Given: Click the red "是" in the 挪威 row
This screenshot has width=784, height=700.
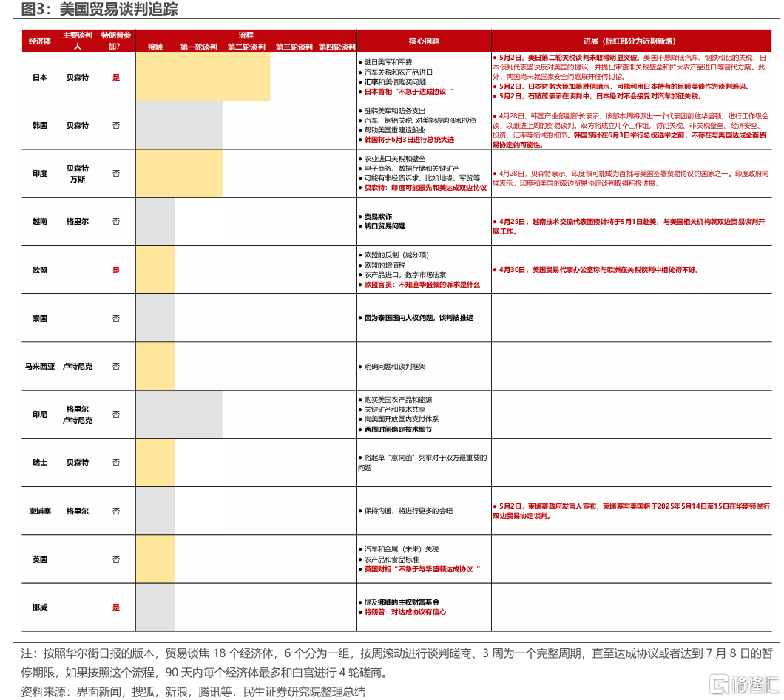Looking at the screenshot, I should point(116,607).
